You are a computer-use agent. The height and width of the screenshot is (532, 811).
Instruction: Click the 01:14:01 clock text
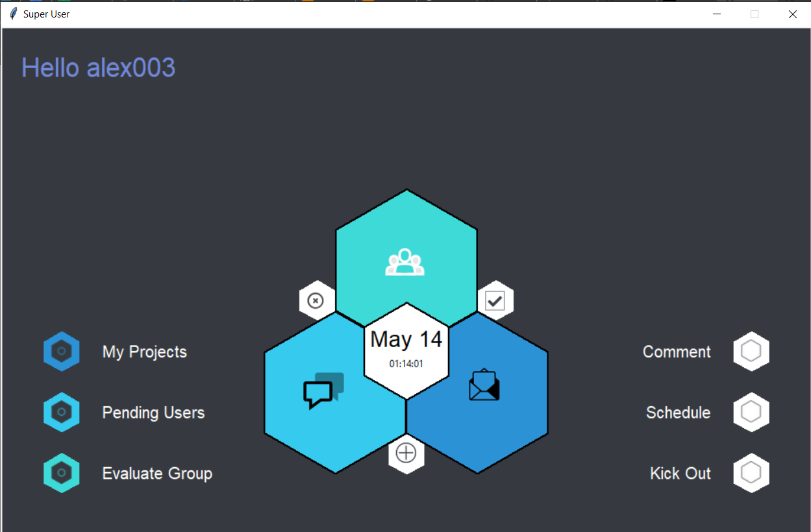406,364
